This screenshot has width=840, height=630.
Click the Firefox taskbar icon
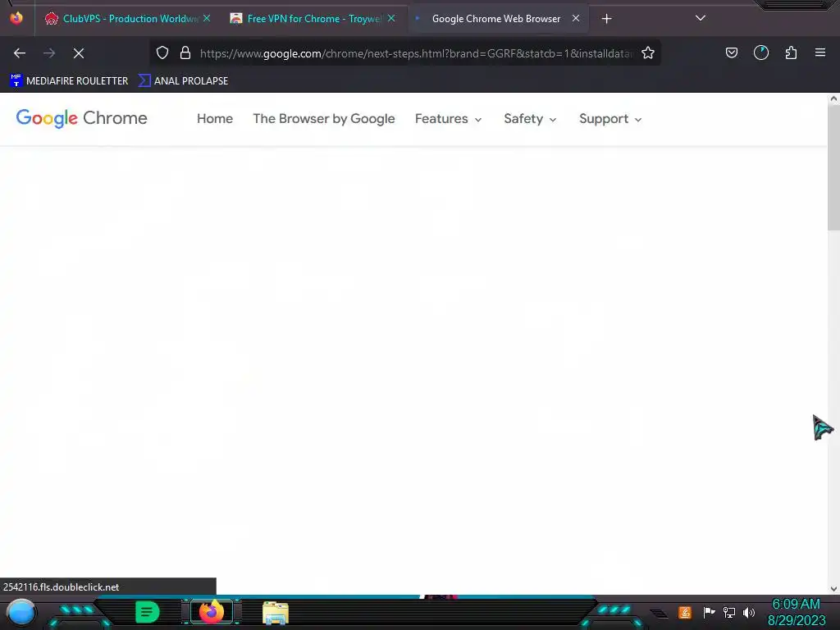[212, 612]
